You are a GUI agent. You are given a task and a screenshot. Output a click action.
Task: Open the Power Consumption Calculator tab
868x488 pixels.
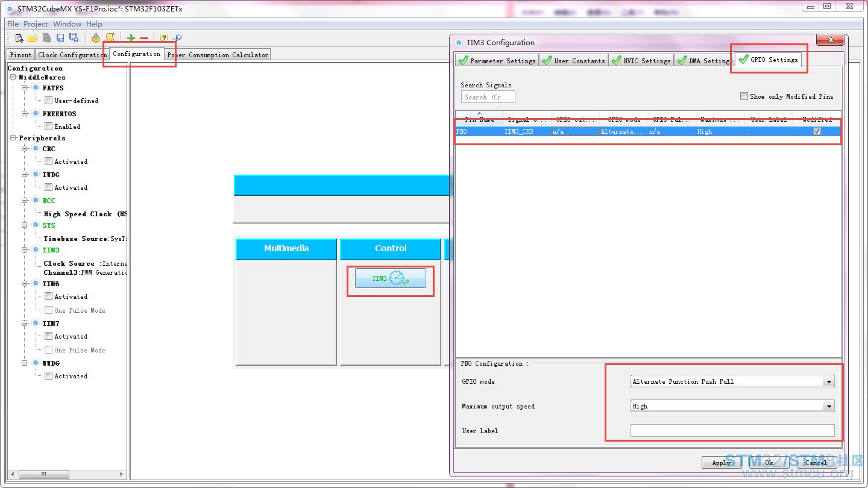coord(218,55)
